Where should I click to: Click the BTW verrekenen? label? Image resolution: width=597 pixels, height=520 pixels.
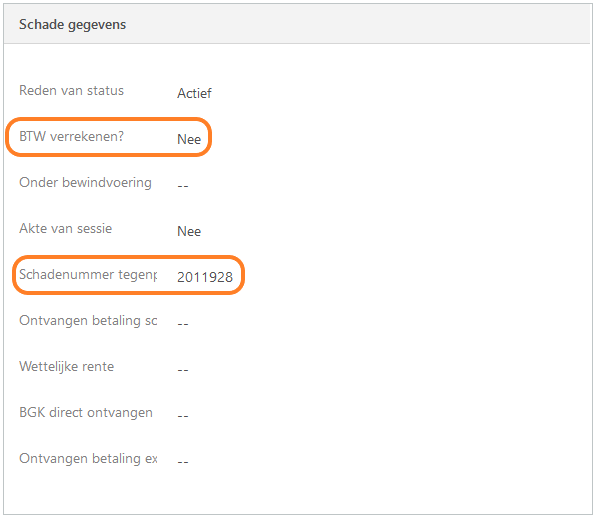click(x=72, y=136)
